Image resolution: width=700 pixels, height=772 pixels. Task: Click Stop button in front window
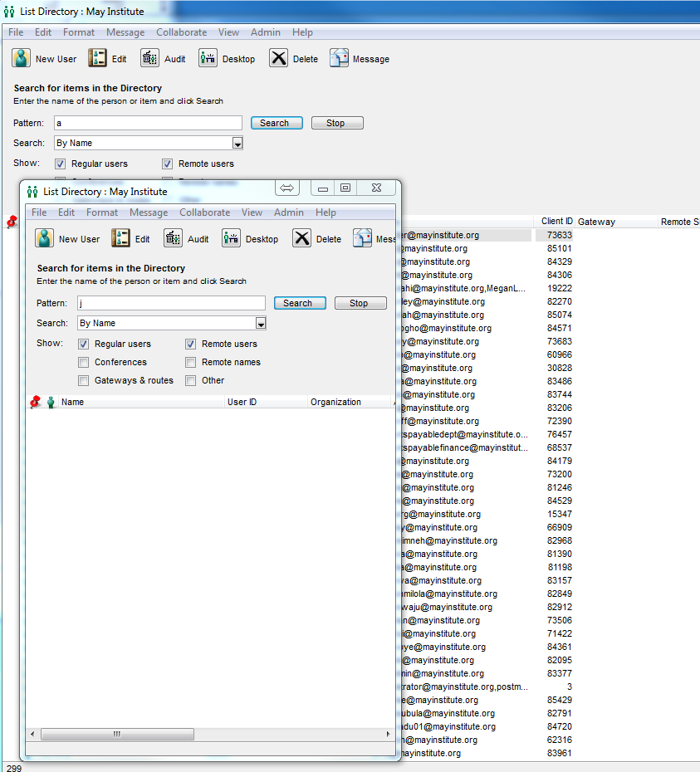click(360, 303)
